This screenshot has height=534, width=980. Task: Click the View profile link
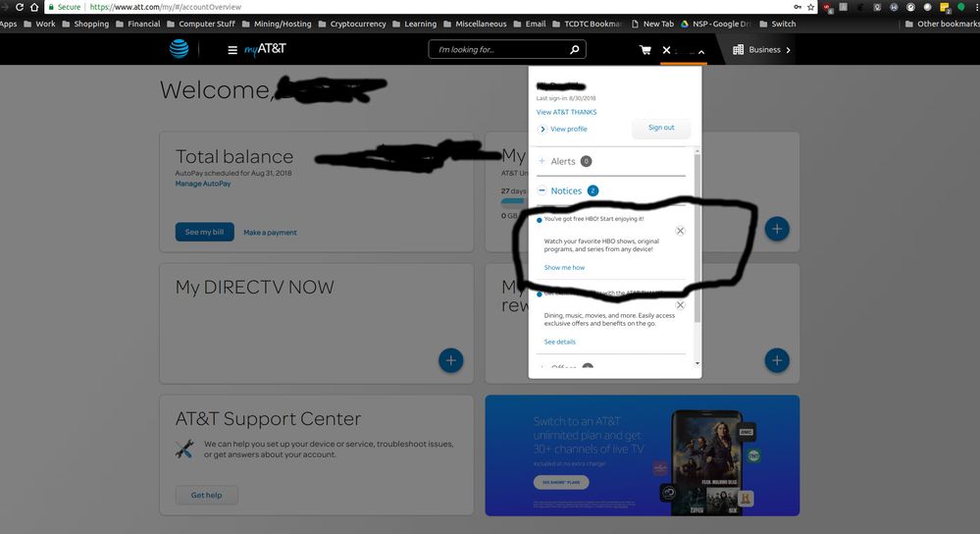569,129
